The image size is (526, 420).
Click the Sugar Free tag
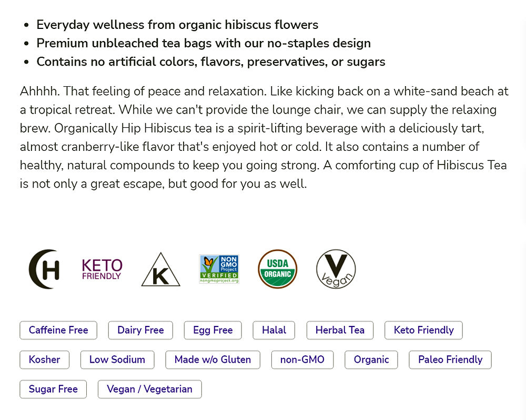click(53, 389)
